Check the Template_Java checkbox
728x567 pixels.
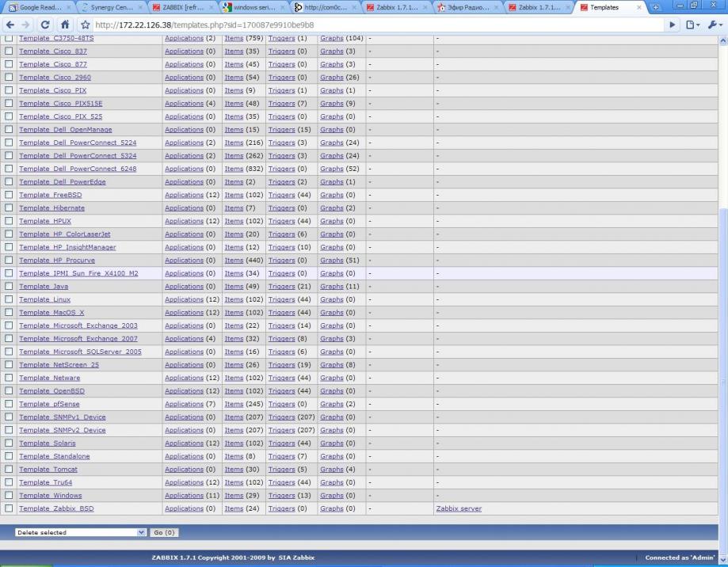tap(9, 287)
